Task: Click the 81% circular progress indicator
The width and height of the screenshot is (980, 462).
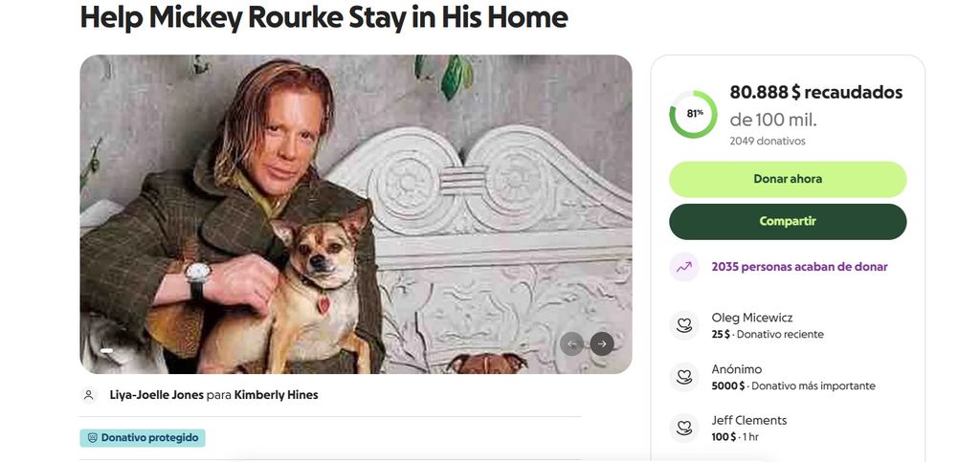Action: pyautogui.click(x=694, y=114)
